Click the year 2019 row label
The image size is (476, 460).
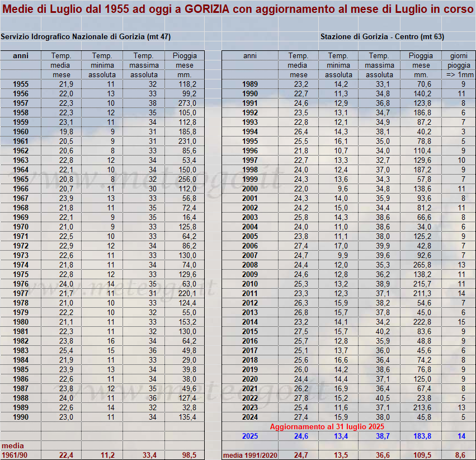[x=250, y=369]
